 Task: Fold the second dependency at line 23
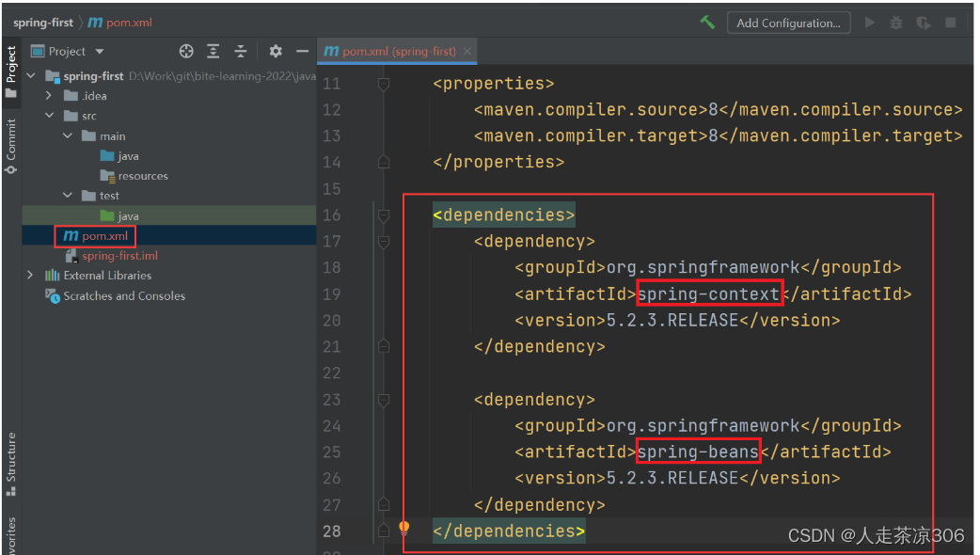tap(384, 400)
